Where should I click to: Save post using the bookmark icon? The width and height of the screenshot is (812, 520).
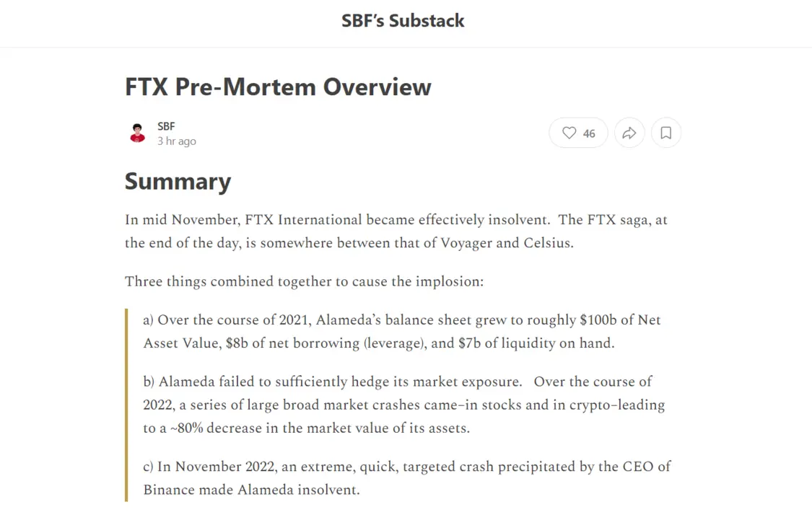click(666, 133)
